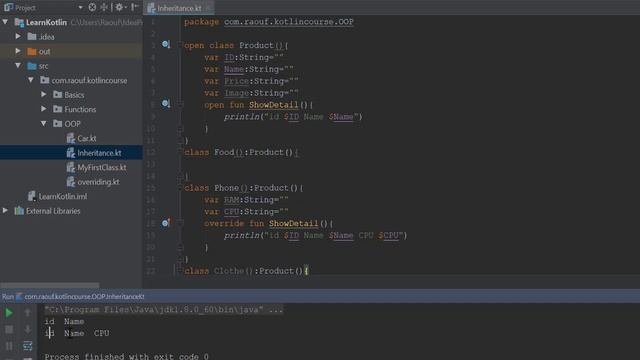Click the collapse-all icon in Project panel
Image resolution: width=640 pixels, height=360 pixels.
click(104, 7)
